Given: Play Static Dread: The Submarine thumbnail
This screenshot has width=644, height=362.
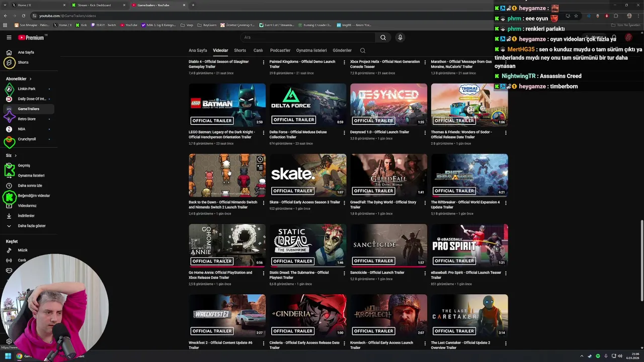Looking at the screenshot, I should coord(308,245).
